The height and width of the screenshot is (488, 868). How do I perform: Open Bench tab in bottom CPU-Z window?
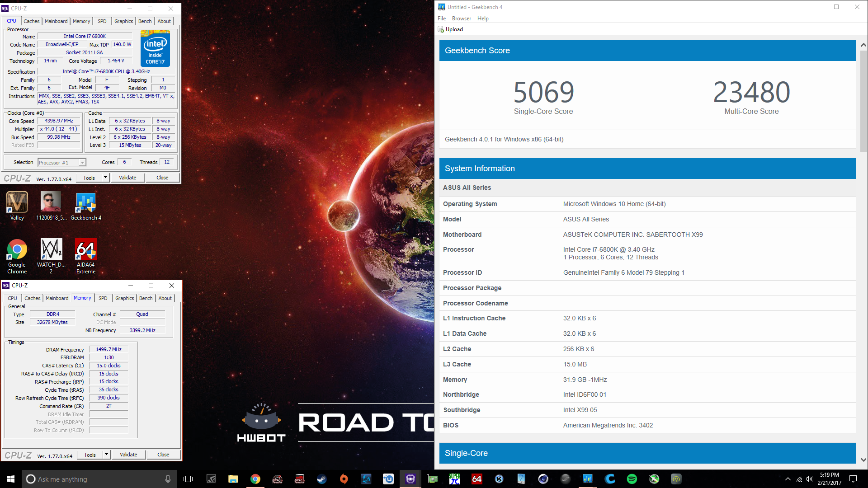pyautogui.click(x=146, y=298)
